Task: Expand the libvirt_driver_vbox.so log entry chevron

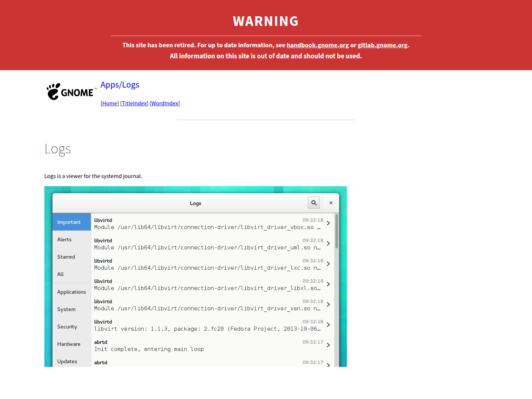Action: coord(328,223)
